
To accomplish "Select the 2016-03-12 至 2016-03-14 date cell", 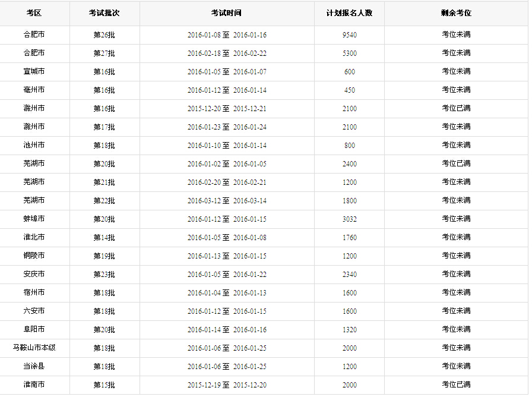I will click(227, 201).
